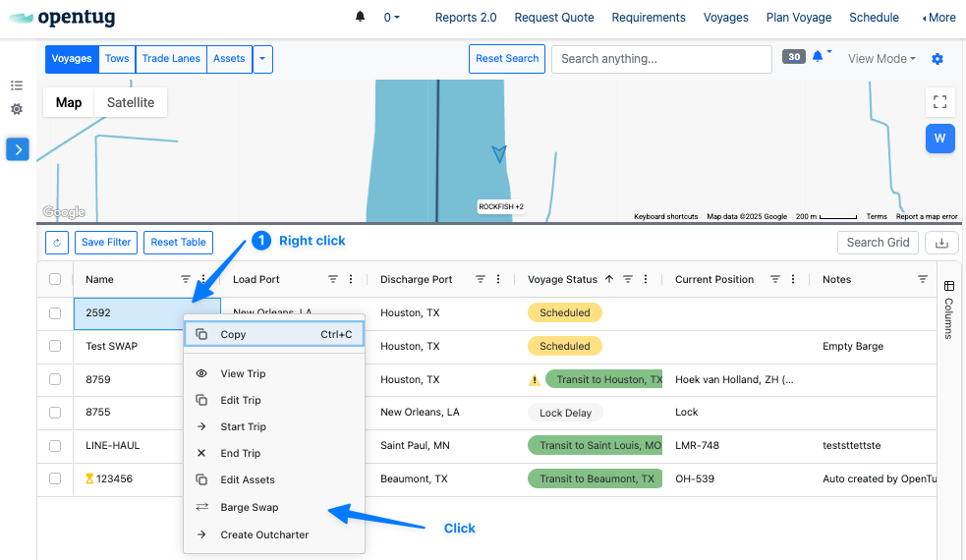This screenshot has height=560, width=966.
Task: Choose Create Outcharter from context menu
Action: 274,534
